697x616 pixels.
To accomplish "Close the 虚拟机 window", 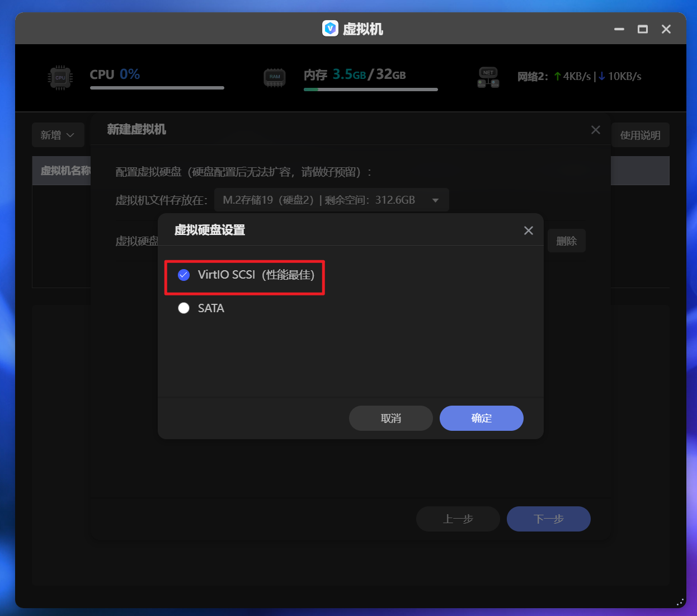I will tap(666, 29).
